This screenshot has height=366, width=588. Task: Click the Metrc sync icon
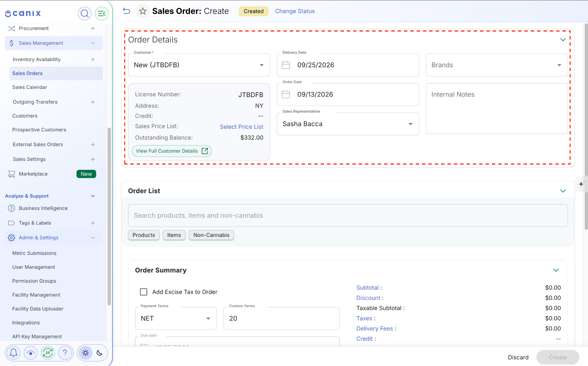point(48,353)
